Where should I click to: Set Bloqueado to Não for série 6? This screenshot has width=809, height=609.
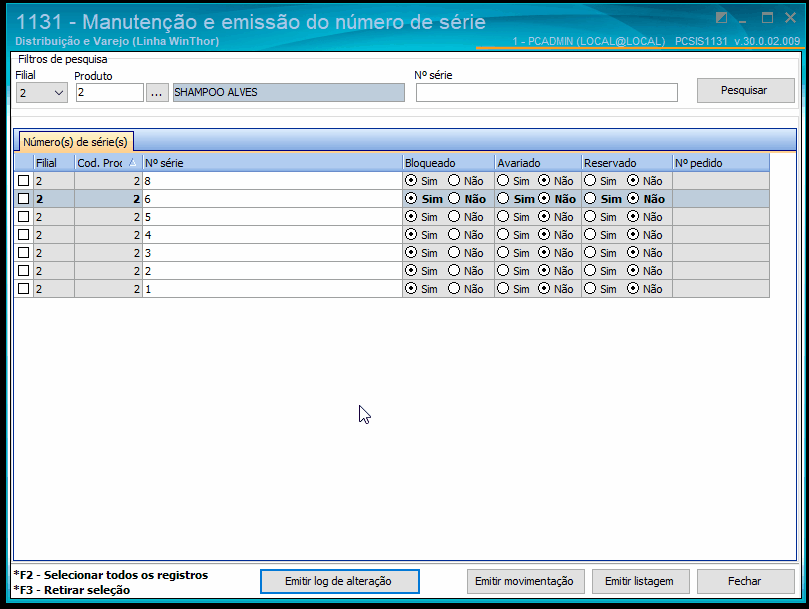[x=454, y=199]
